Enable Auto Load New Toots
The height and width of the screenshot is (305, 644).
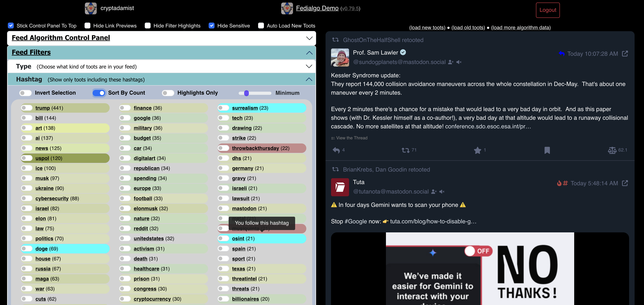261,26
